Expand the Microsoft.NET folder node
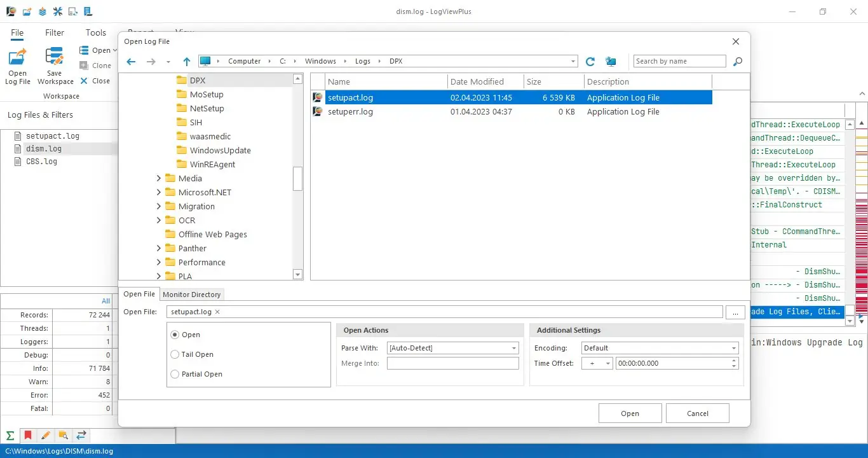Viewport: 868px width, 458px height. click(x=159, y=193)
